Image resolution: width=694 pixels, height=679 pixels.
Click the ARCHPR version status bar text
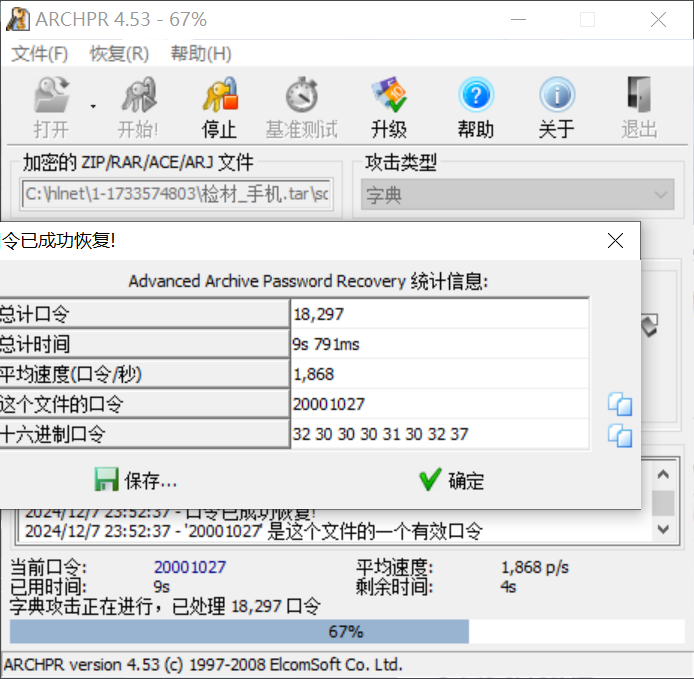coord(203,664)
